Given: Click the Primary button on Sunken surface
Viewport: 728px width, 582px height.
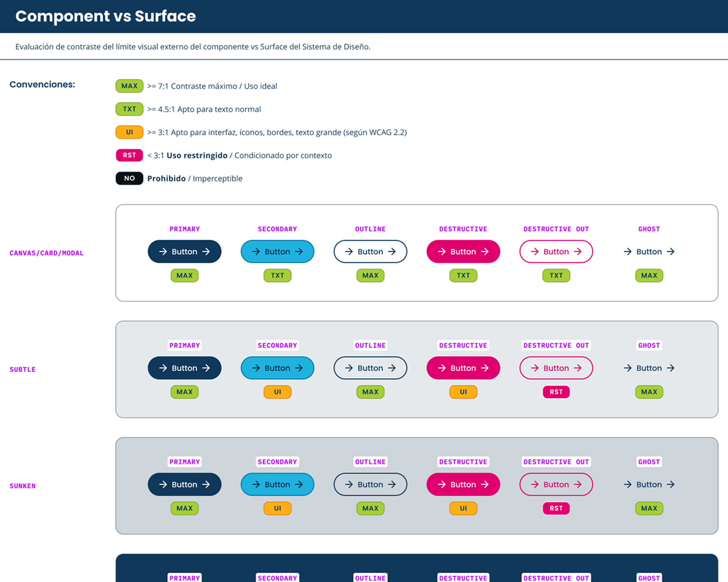Looking at the screenshot, I should point(184,485).
